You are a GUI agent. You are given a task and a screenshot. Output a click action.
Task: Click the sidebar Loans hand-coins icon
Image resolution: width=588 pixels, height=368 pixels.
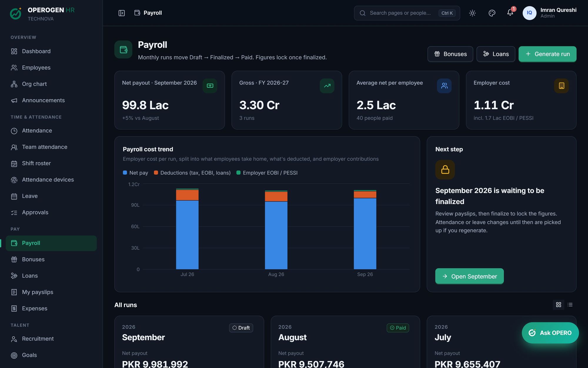[14, 276]
